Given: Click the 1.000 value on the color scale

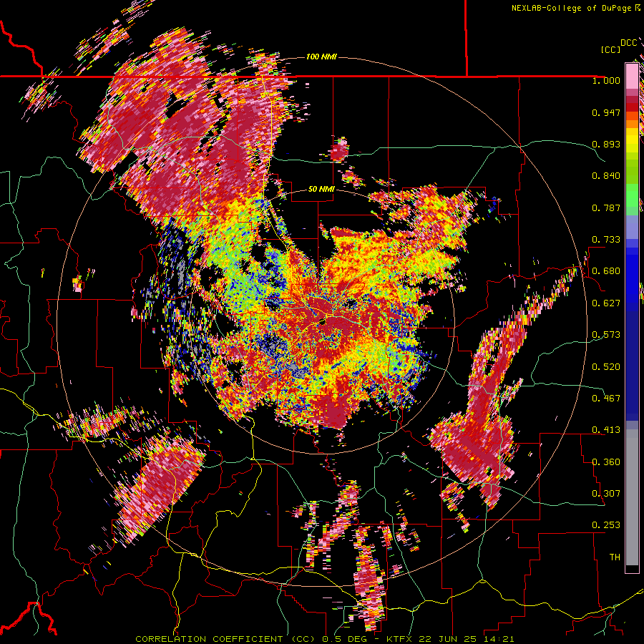Looking at the screenshot, I should 606,81.
